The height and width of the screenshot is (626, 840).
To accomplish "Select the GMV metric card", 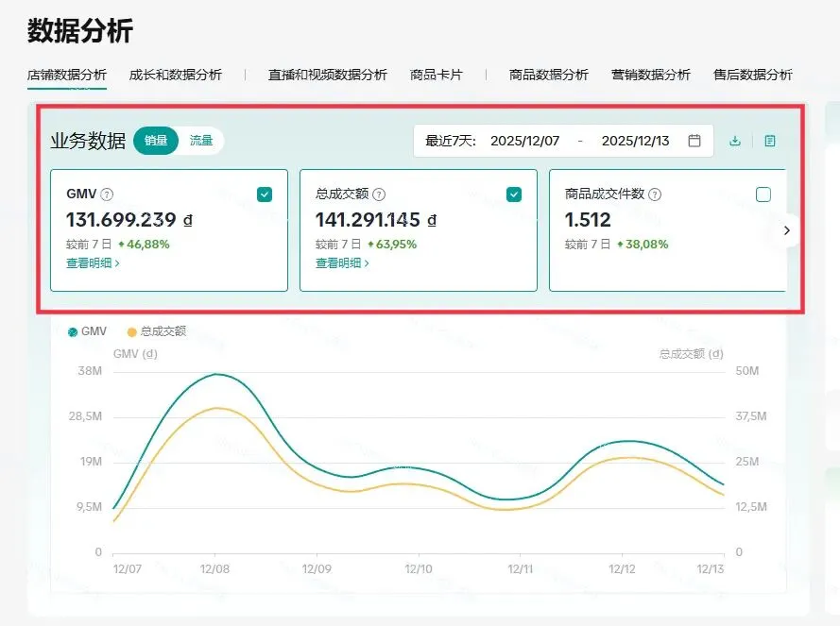I will (169, 230).
